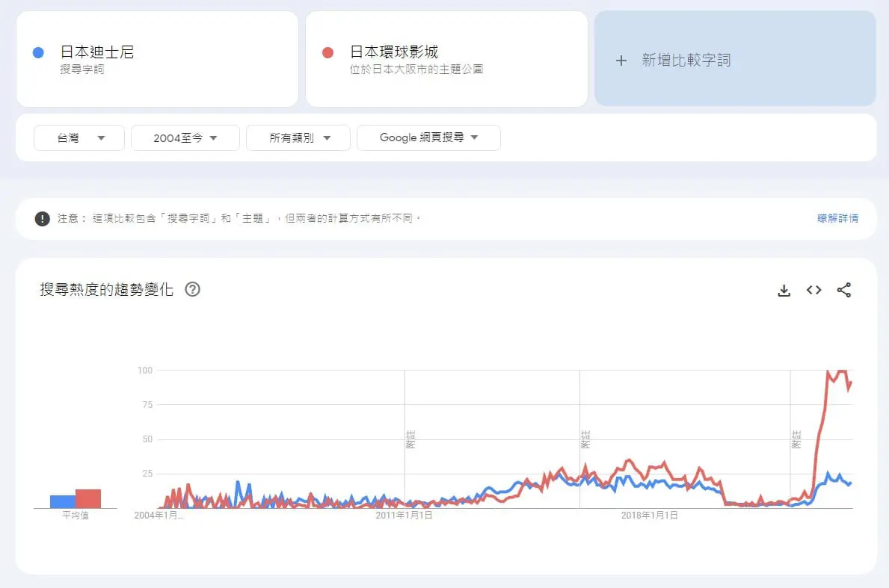Click the 搜尋字詞 subtitle under 日本迪士尼
This screenshot has height=588, width=889.
click(82, 69)
